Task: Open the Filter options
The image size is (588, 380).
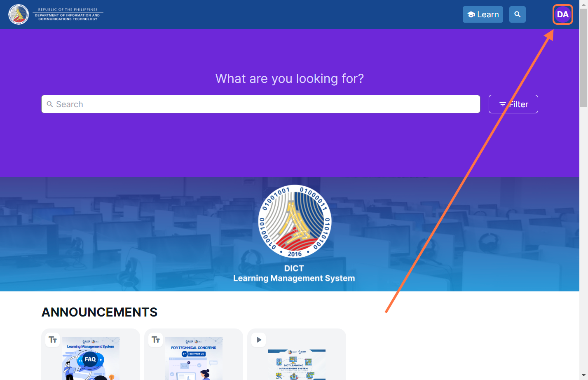Action: (513, 104)
